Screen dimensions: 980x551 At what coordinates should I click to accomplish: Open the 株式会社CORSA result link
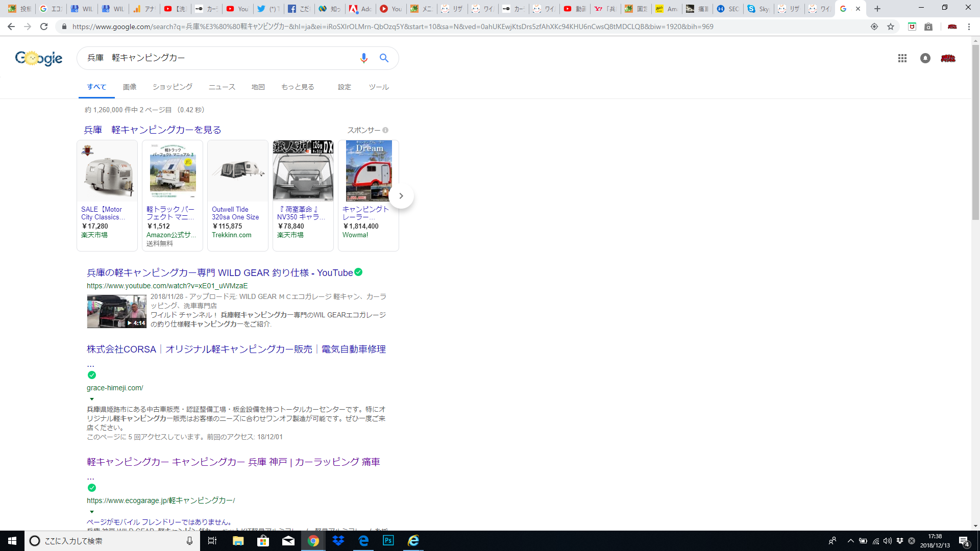coord(236,349)
